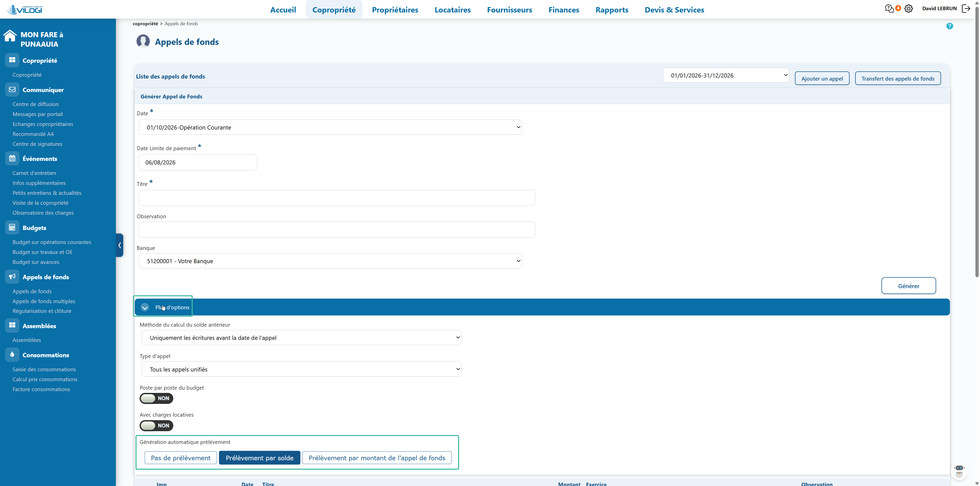This screenshot has width=980, height=486.
Task: Toggle the Poste par poste du budget switch
Action: coord(156,398)
